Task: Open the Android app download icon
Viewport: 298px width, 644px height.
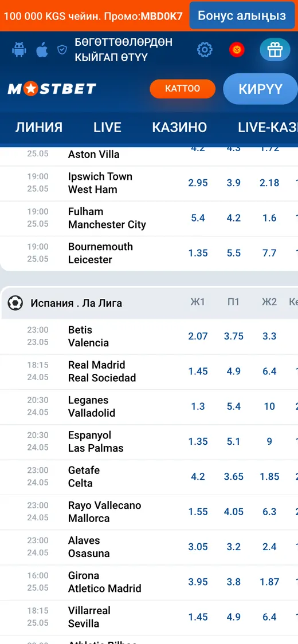Action: pyautogui.click(x=19, y=50)
